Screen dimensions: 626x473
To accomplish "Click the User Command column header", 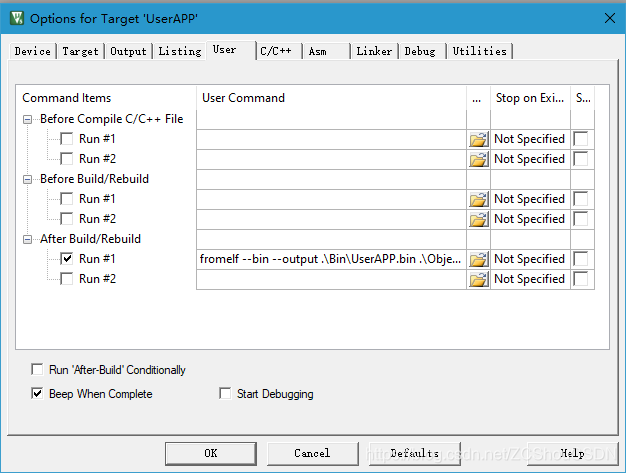I will click(331, 98).
